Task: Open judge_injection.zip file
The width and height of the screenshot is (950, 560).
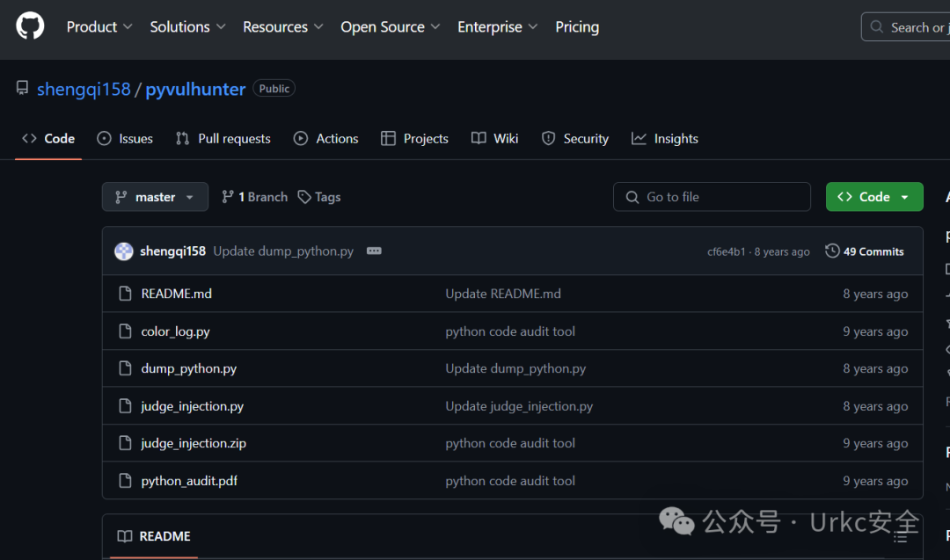Action: 194,443
